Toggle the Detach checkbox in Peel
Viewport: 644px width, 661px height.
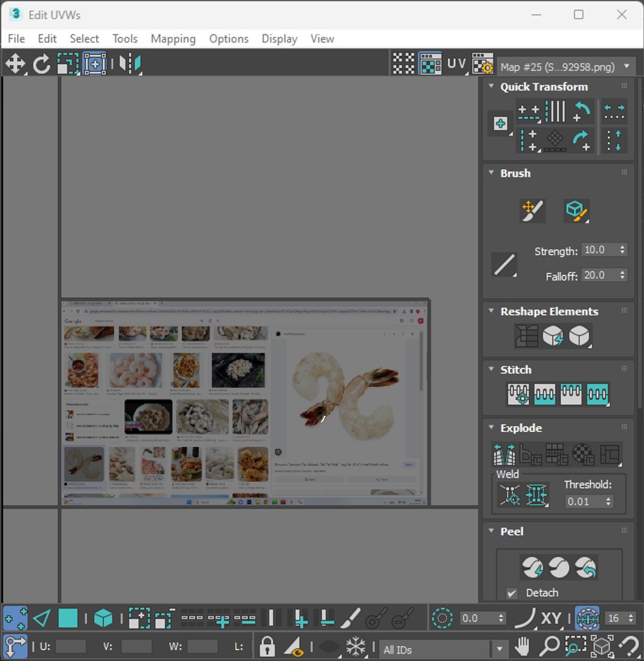pyautogui.click(x=512, y=593)
